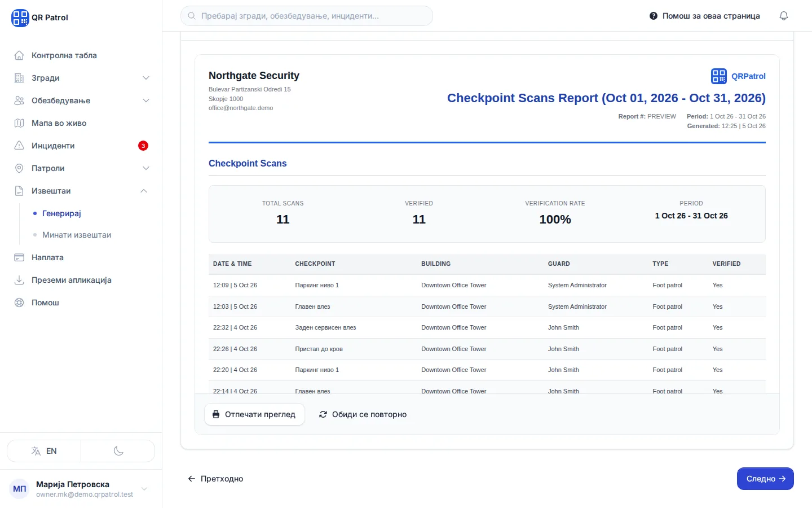Click the Паркинг ниво 1 cell at 12:09
This screenshot has height=508, width=812.
[317, 285]
